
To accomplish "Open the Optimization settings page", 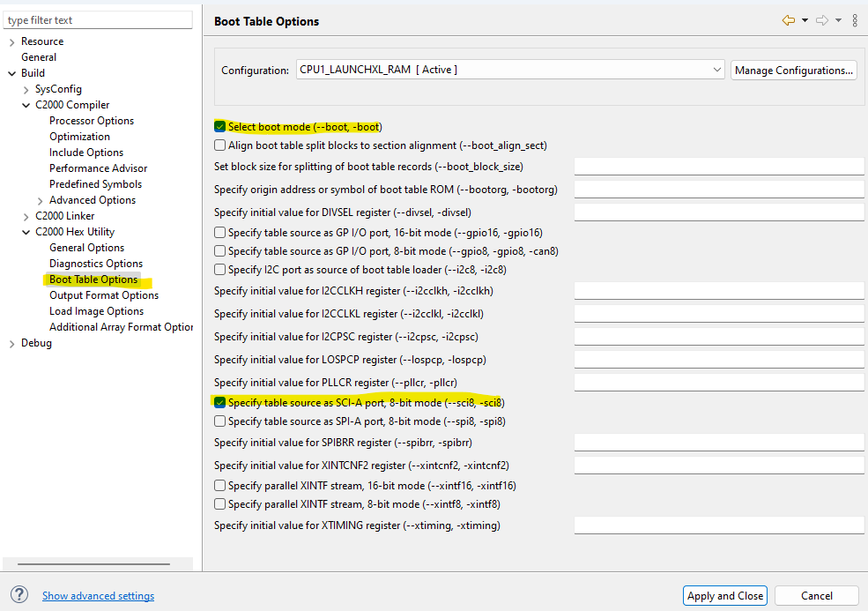I will [79, 136].
